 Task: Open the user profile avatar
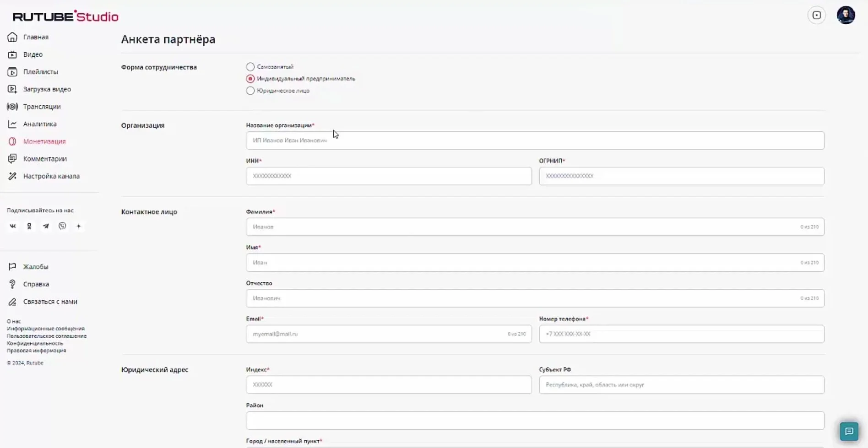(846, 15)
